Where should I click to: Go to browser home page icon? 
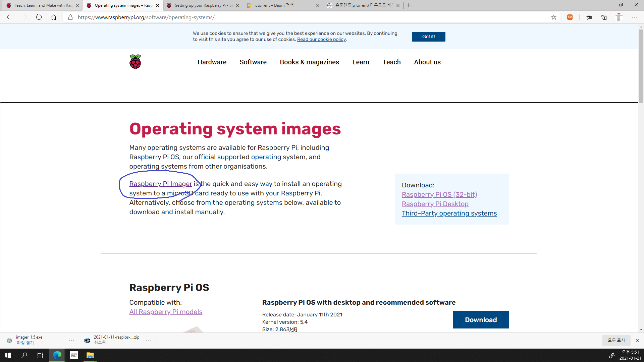coord(54,17)
